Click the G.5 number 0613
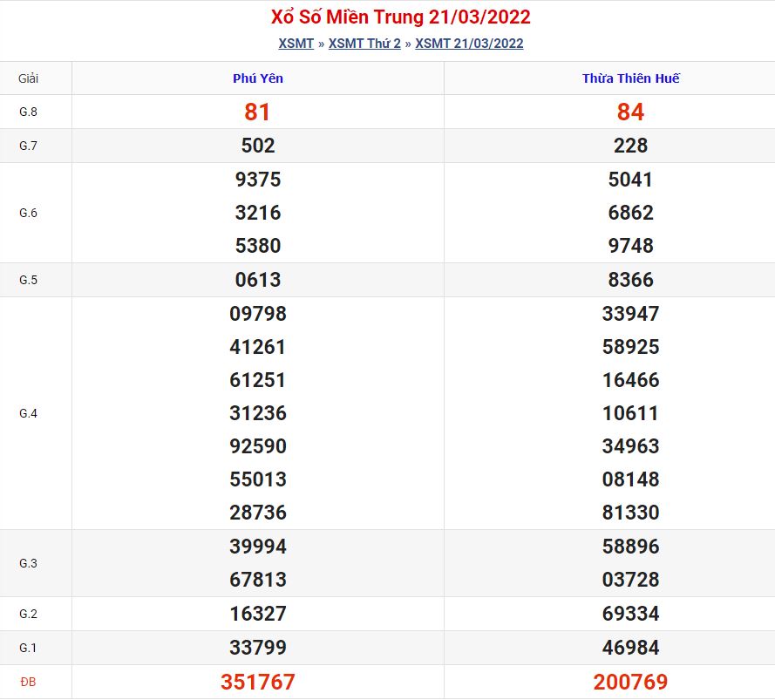 click(258, 280)
